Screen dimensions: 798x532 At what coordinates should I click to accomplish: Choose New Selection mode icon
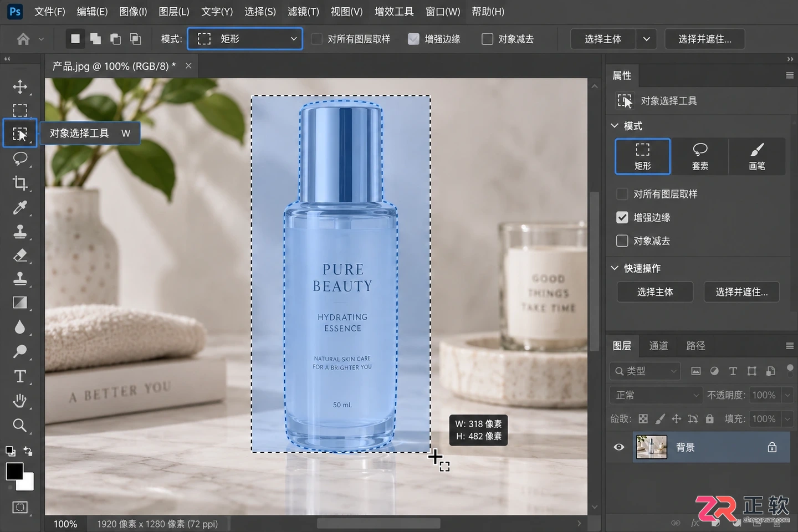pos(75,38)
